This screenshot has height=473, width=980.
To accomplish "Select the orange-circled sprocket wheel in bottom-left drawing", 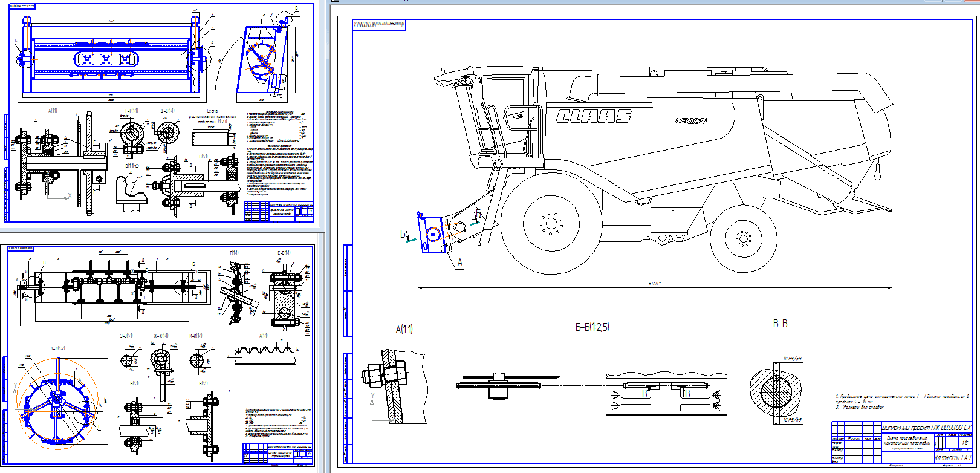I will (56, 402).
